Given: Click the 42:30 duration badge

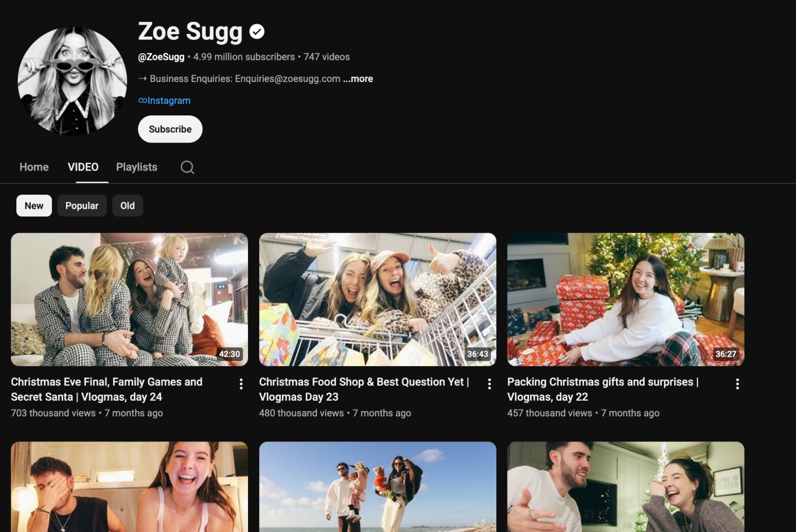Looking at the screenshot, I should pyautogui.click(x=230, y=354).
